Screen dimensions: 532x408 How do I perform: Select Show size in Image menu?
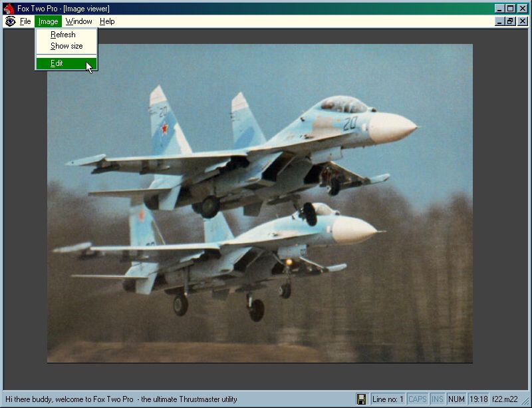click(66, 46)
